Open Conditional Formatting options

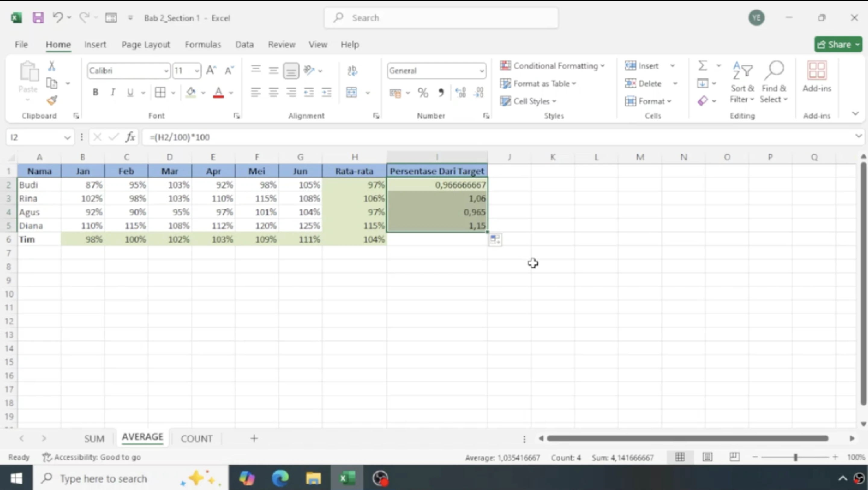click(x=553, y=66)
